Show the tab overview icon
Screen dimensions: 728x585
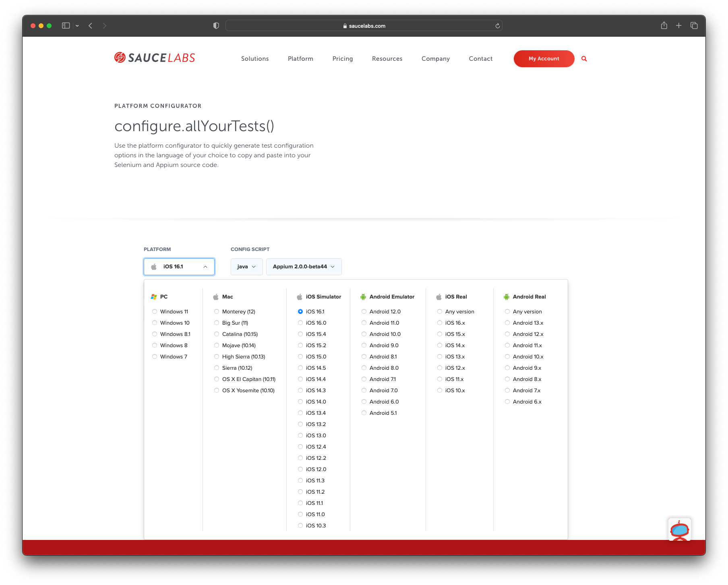pyautogui.click(x=694, y=25)
